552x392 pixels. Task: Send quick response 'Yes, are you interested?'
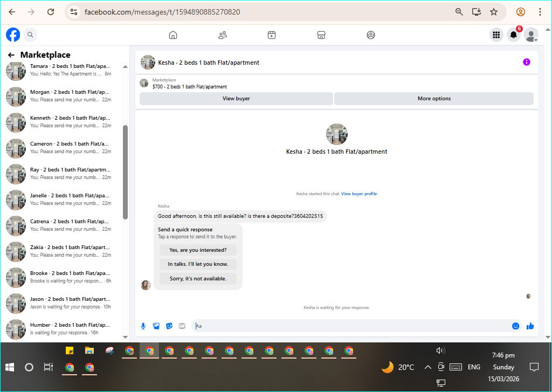pyautogui.click(x=198, y=250)
